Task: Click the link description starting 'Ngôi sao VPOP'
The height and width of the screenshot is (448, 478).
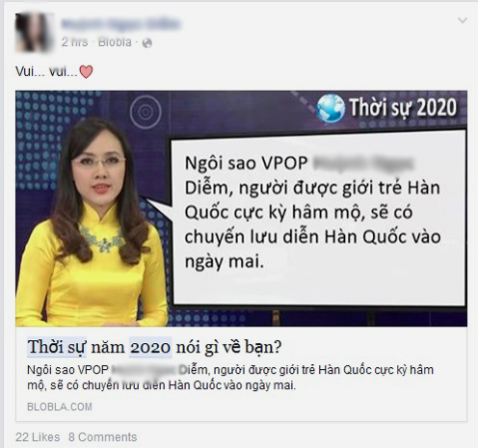Action: 230,378
